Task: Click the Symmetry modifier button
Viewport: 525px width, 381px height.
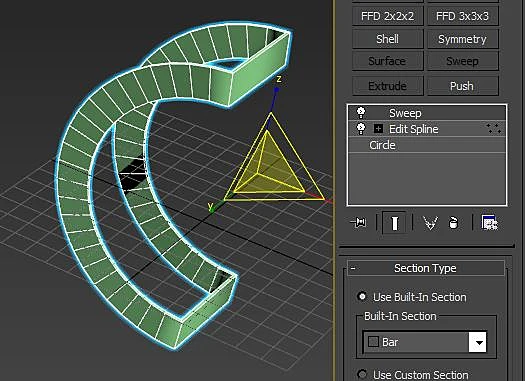Action: click(462, 39)
